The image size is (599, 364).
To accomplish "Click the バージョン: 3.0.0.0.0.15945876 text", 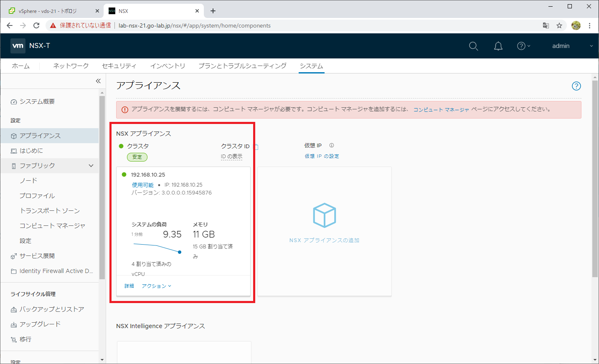I will [172, 193].
